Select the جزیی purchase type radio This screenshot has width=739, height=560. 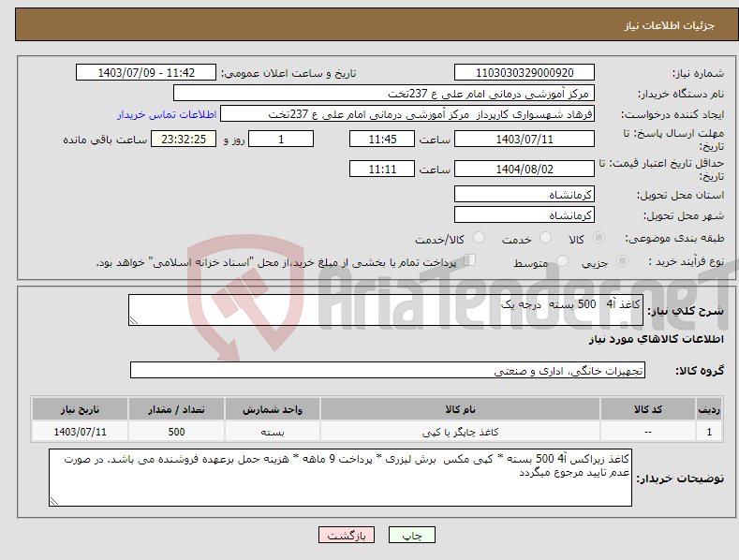(x=622, y=260)
